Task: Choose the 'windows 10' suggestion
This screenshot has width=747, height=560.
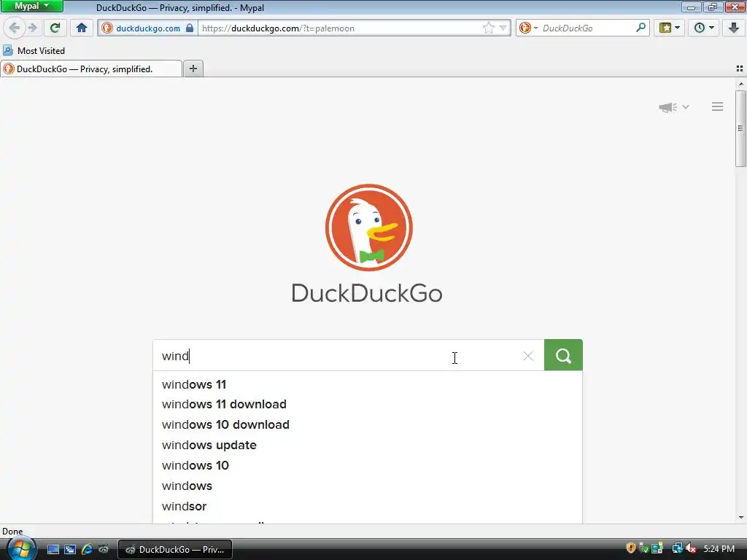Action: pyautogui.click(x=368, y=466)
